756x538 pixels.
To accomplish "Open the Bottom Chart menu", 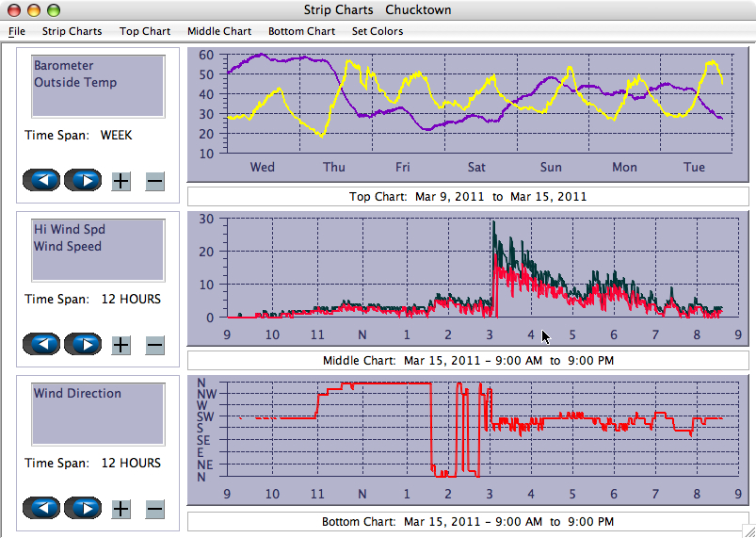I will point(301,31).
